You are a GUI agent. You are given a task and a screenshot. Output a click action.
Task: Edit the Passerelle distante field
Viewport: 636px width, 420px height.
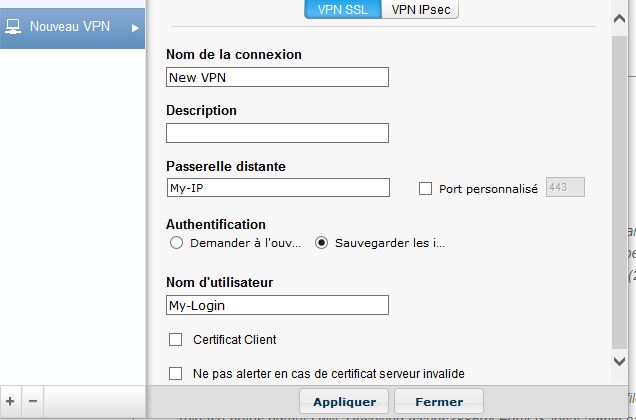(x=277, y=188)
